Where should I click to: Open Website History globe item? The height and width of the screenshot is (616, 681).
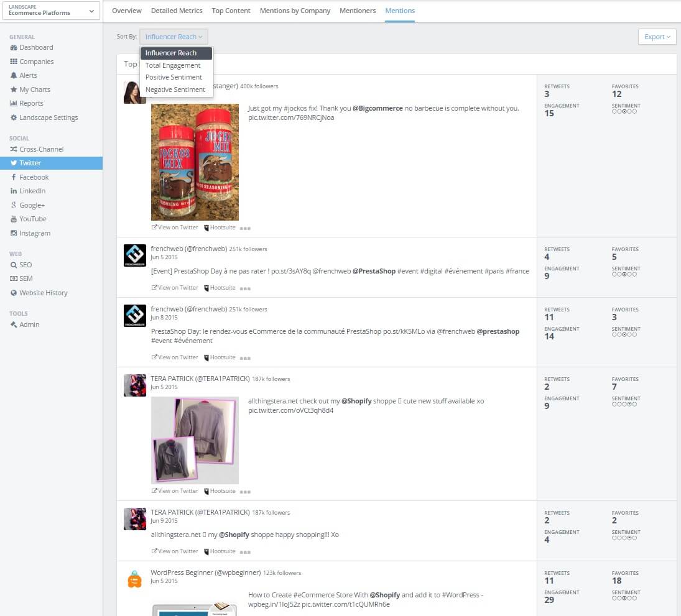pyautogui.click(x=39, y=293)
